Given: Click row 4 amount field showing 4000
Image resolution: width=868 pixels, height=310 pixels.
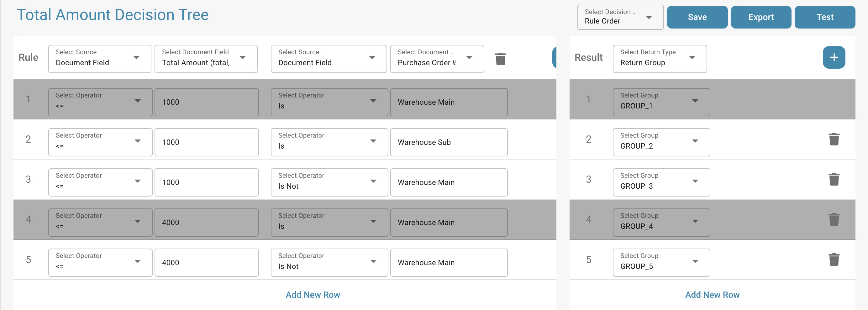Looking at the screenshot, I should pyautogui.click(x=207, y=223).
